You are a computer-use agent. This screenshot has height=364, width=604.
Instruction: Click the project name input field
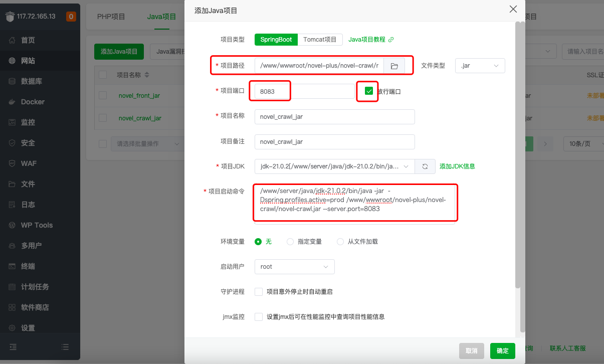tap(334, 117)
